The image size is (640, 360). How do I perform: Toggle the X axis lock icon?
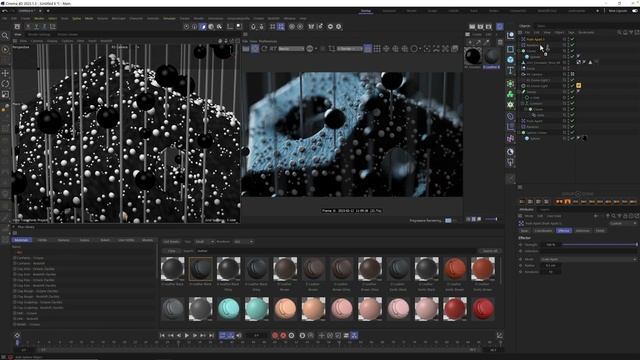(x=28, y=27)
